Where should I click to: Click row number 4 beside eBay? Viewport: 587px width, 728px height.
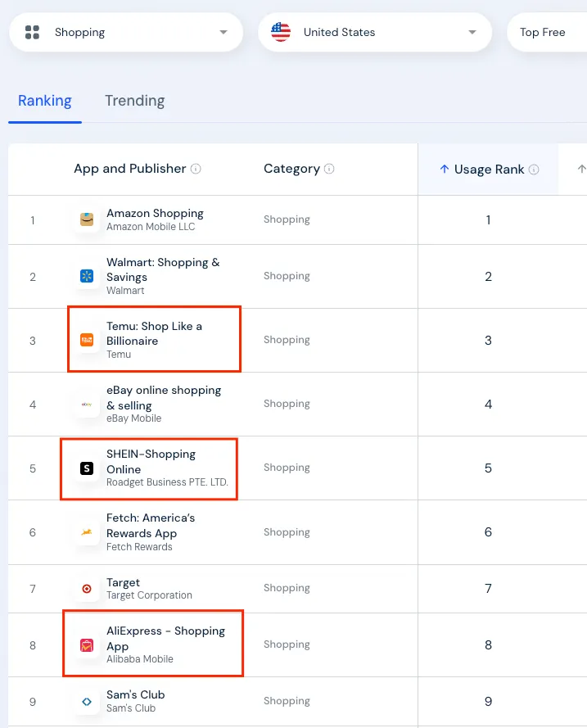click(x=33, y=405)
